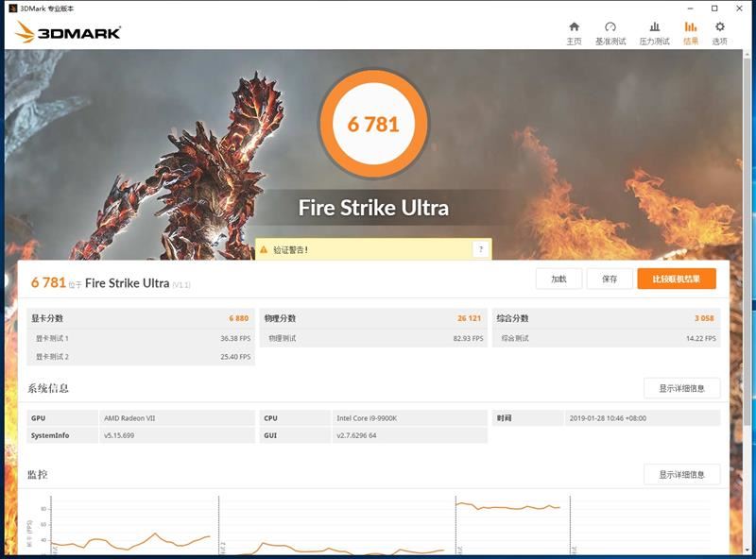
Task: Click the 综合分数 combined score header
Action: pos(512,318)
